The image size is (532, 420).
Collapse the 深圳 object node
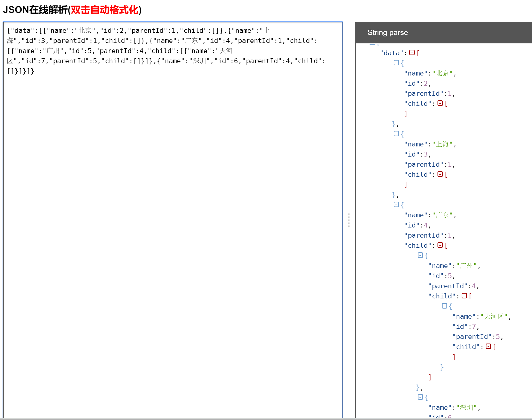click(420, 397)
